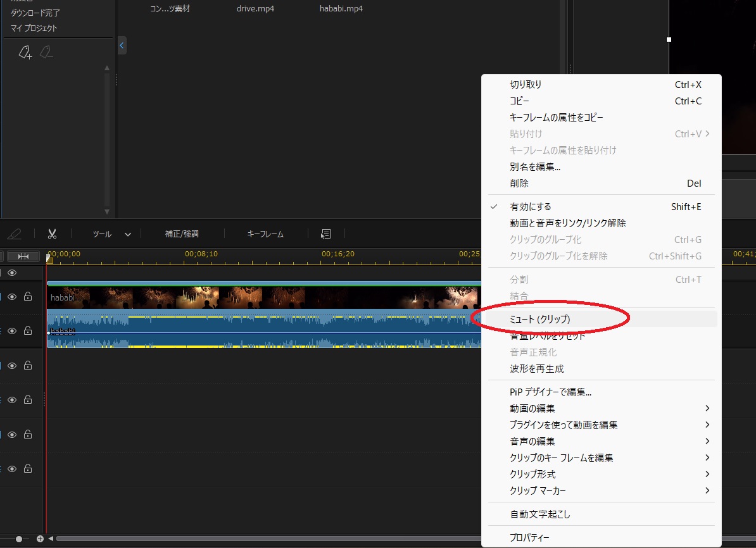Image resolution: width=756 pixels, height=548 pixels.
Task: Open マイ プロジェクト in the sidebar
Action: pyautogui.click(x=34, y=28)
